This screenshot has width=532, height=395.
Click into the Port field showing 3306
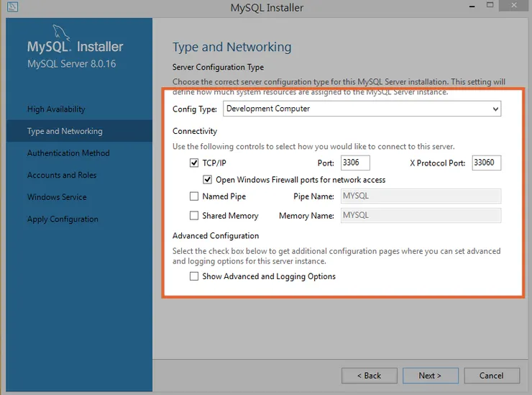tap(355, 163)
